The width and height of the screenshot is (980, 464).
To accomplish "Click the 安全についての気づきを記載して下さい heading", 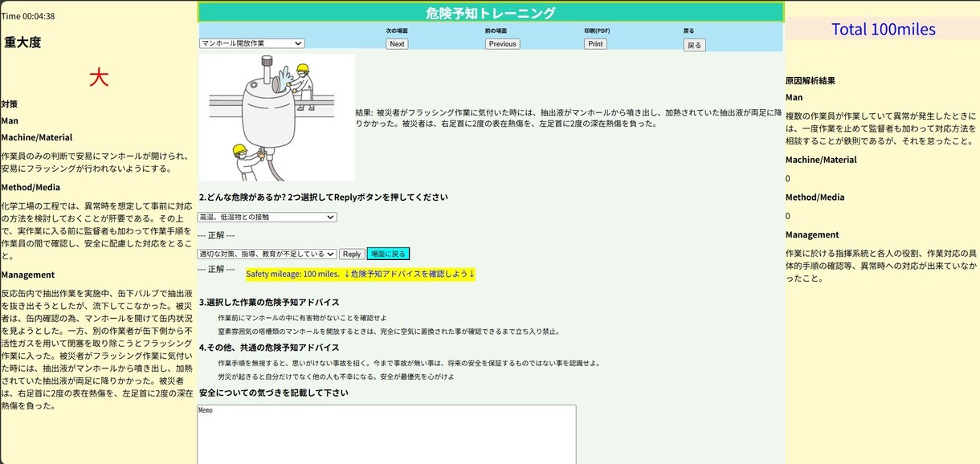I will 274,393.
